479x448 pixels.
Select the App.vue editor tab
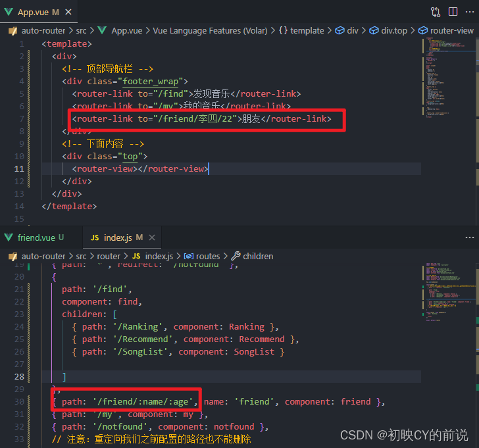38,12
